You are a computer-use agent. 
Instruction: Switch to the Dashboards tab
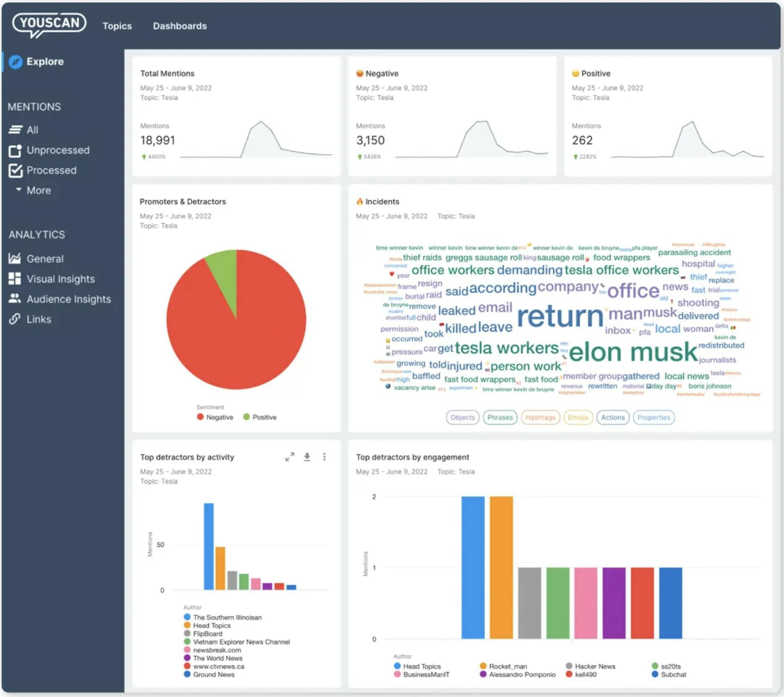point(180,26)
